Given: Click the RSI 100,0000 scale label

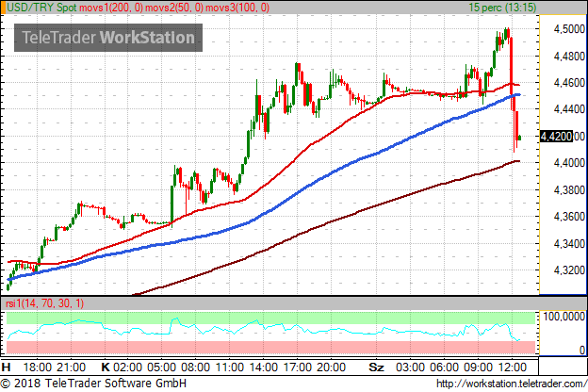Looking at the screenshot, I should pyautogui.click(x=564, y=317).
